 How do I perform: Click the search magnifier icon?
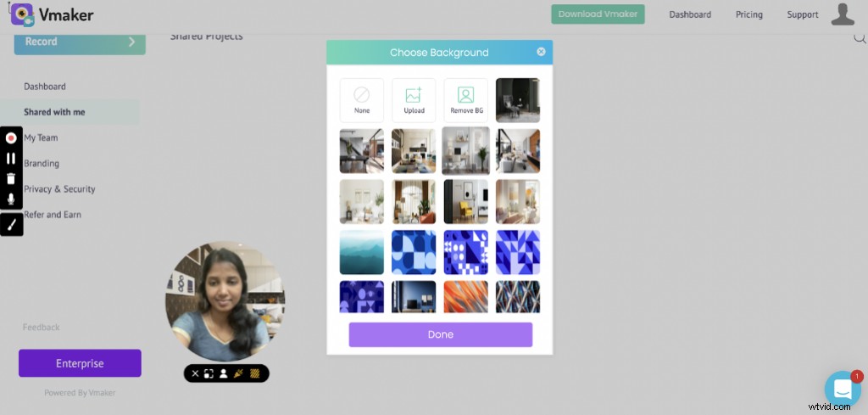tap(860, 38)
